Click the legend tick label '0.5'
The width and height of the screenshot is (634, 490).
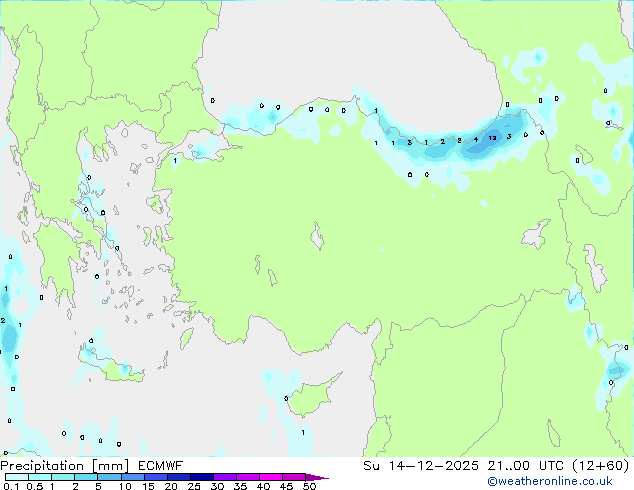[35, 486]
